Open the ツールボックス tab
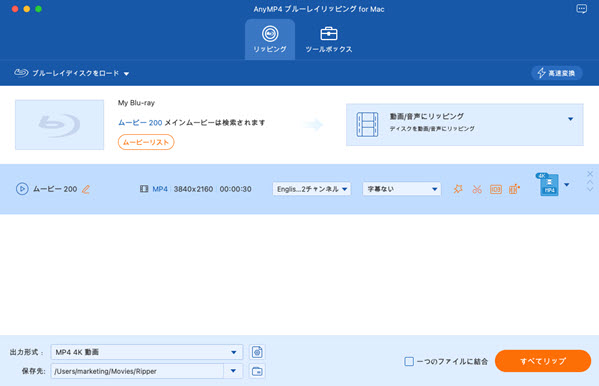Viewport: 599px width, 386px height. (x=329, y=39)
